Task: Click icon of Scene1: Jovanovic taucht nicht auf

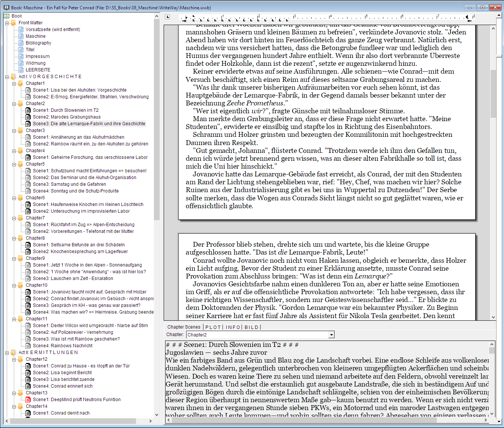Action: pyautogui.click(x=28, y=292)
